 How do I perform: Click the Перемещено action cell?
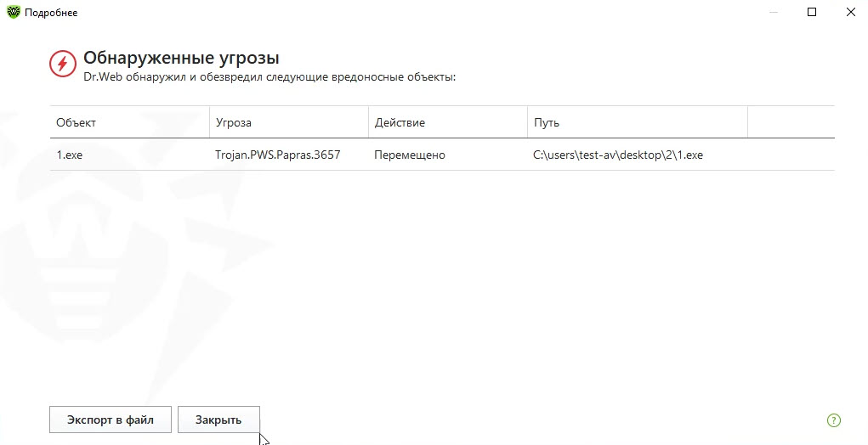pos(410,155)
